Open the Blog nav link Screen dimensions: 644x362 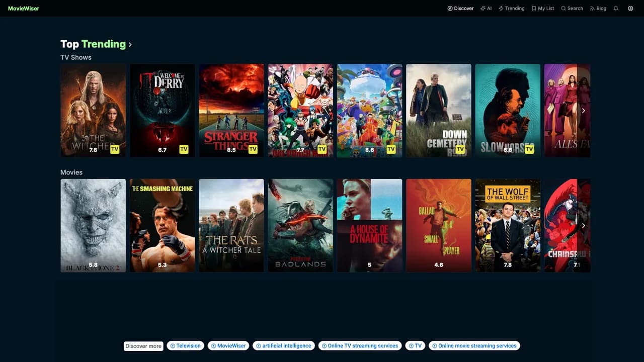[x=598, y=9]
